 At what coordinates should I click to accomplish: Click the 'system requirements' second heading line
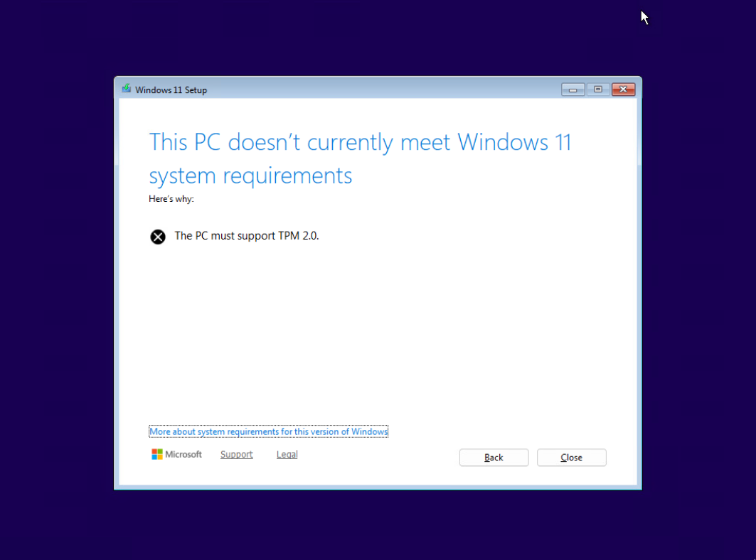tap(250, 176)
